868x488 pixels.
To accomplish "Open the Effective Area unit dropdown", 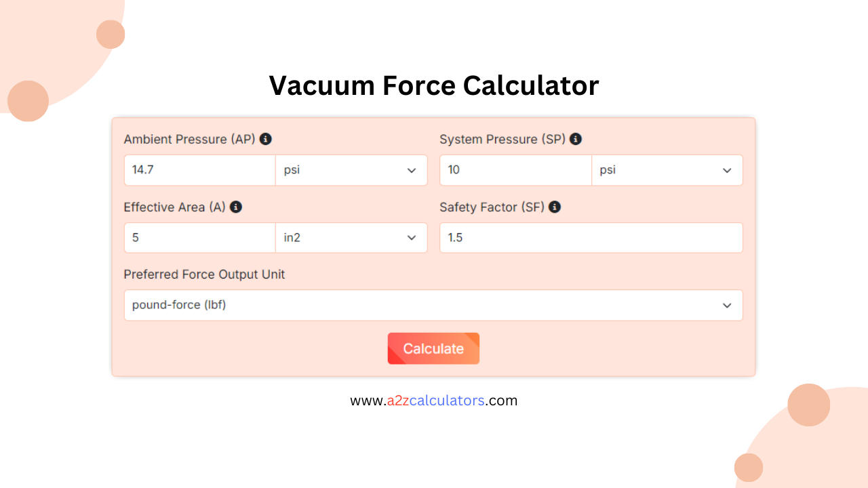I will (x=351, y=238).
